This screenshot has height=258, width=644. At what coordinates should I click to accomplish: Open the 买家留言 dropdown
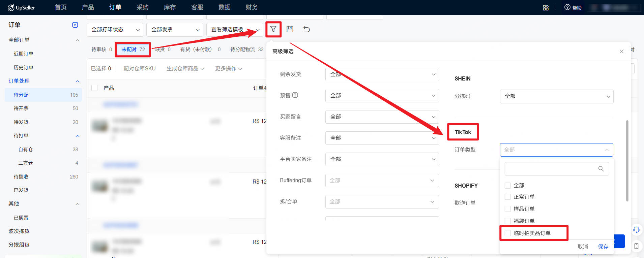[x=382, y=117]
